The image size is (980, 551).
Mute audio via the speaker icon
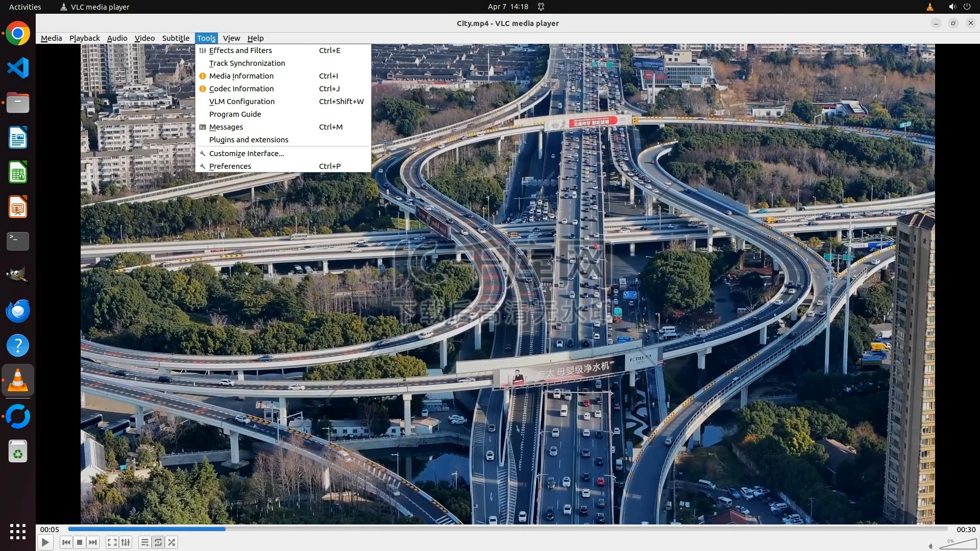click(x=931, y=546)
